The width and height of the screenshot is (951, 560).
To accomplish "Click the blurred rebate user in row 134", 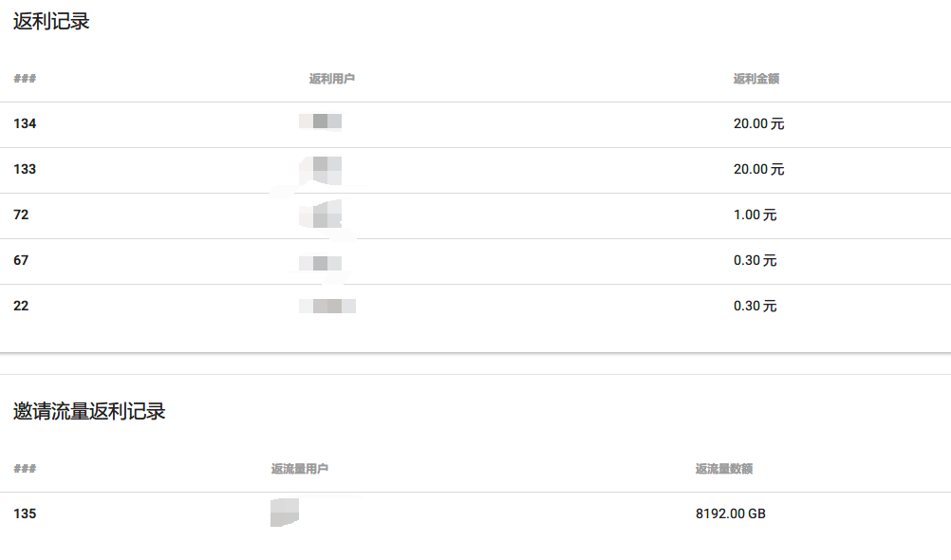I will (321, 121).
